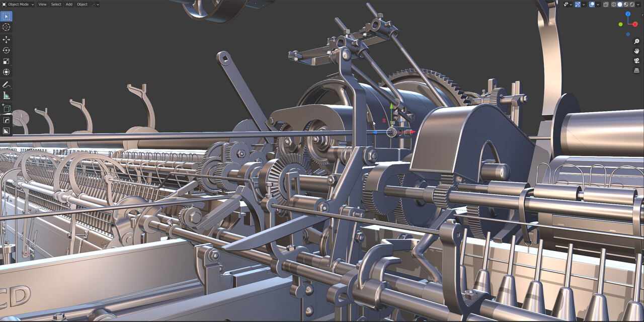Toggle X-Ray display button
The height and width of the screenshot is (322, 644).
606,5
